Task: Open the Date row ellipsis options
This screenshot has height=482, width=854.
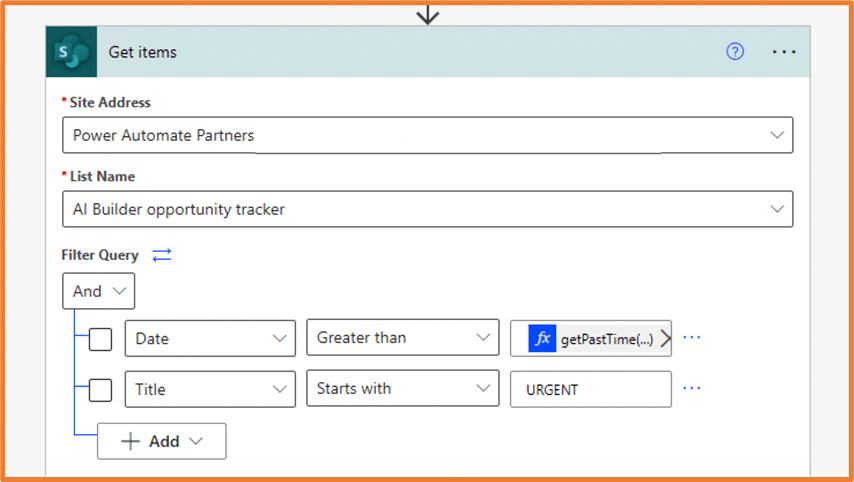Action: (x=691, y=338)
